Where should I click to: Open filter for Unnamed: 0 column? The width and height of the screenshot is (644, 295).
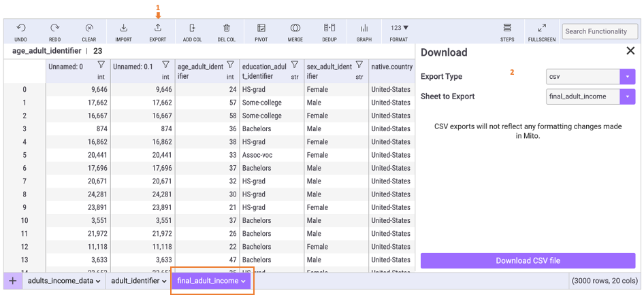[101, 65]
